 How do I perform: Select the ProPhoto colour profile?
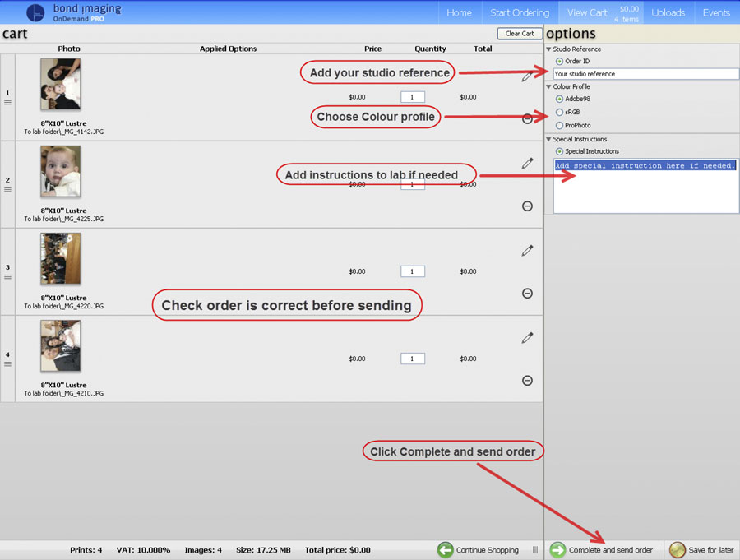point(560,125)
